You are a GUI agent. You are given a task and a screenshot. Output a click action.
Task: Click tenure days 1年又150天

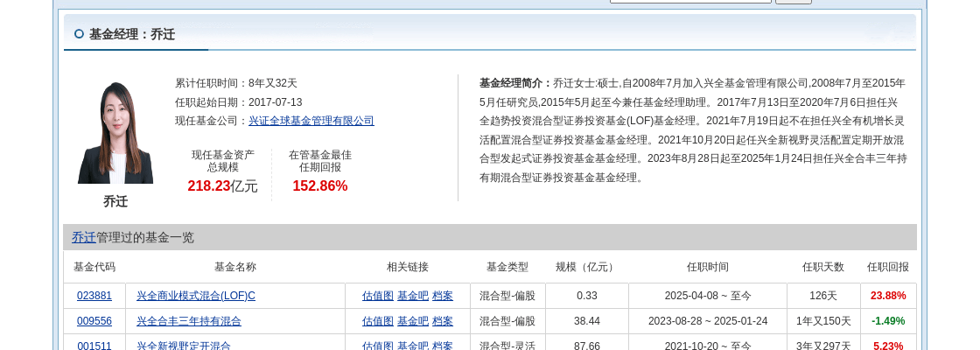pos(823,321)
